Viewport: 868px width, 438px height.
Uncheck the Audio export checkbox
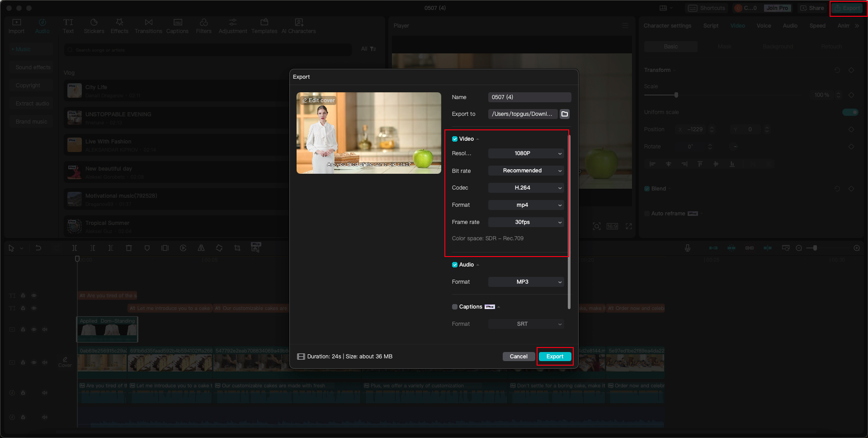pyautogui.click(x=455, y=265)
